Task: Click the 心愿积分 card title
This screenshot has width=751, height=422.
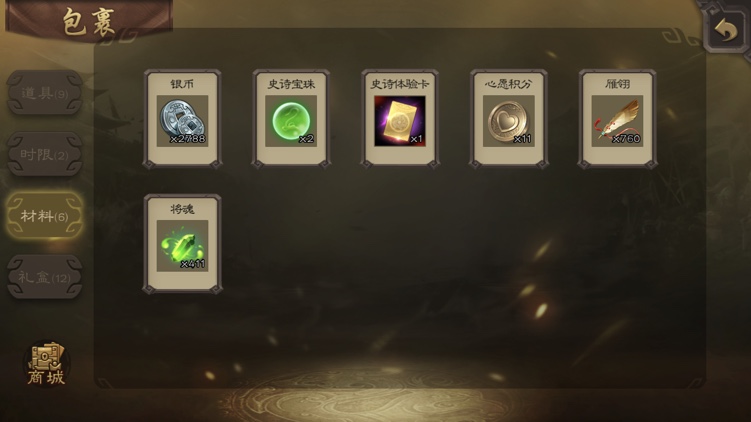Action: tap(509, 84)
